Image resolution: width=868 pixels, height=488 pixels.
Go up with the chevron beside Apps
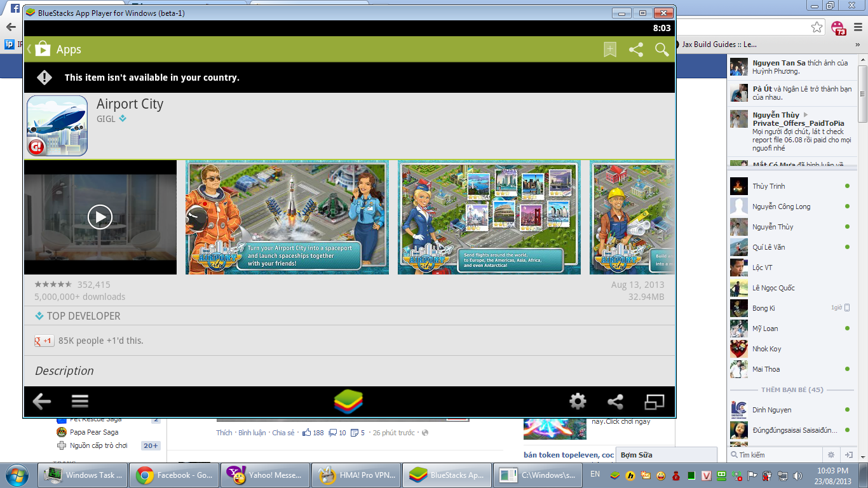(x=29, y=49)
